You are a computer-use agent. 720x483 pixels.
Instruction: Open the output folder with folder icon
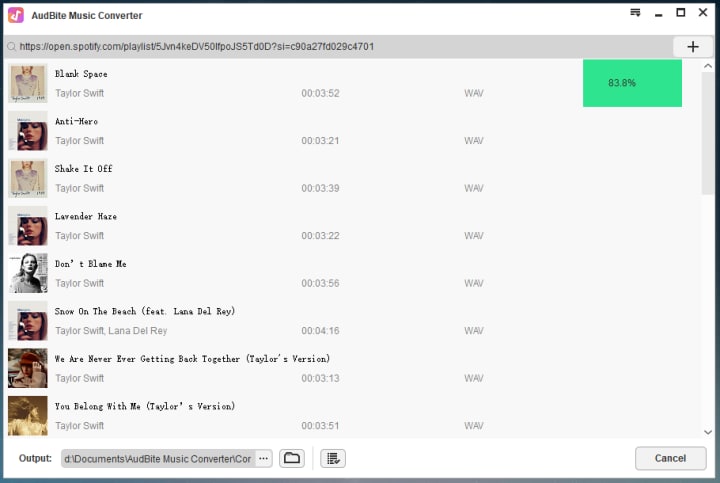pyautogui.click(x=292, y=458)
